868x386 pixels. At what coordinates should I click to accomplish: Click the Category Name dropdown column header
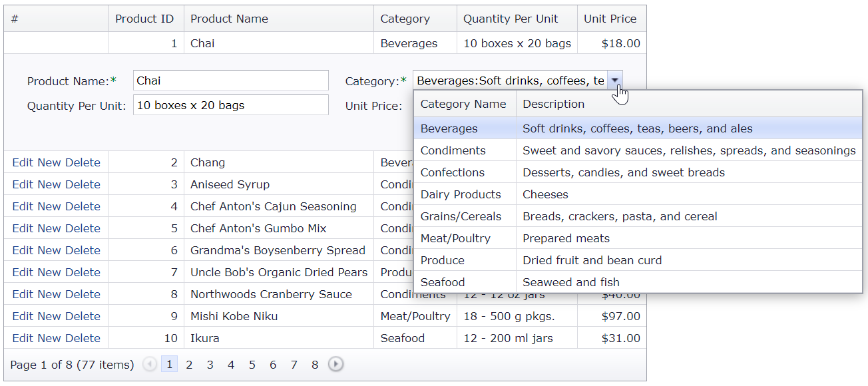click(x=463, y=104)
